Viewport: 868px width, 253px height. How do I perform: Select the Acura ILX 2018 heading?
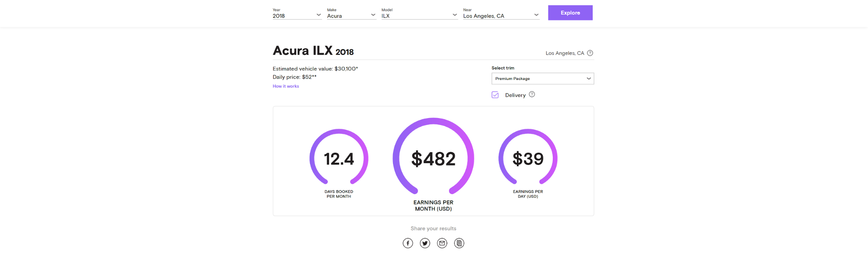point(313,51)
